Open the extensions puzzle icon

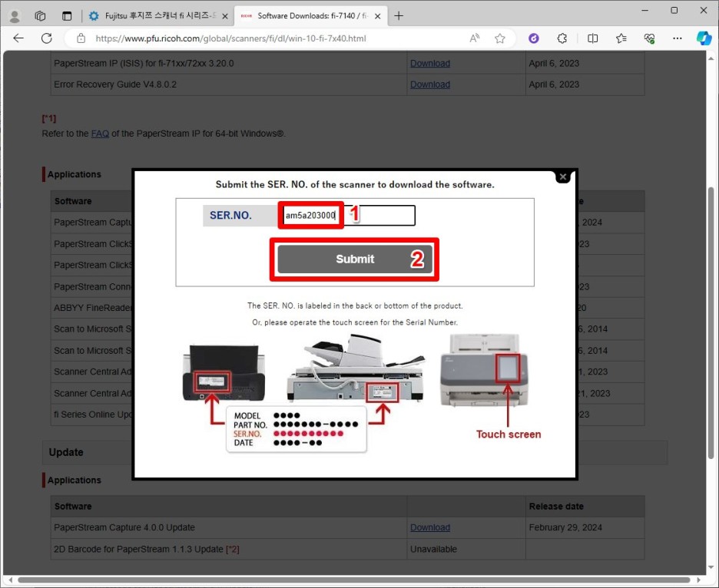(562, 38)
